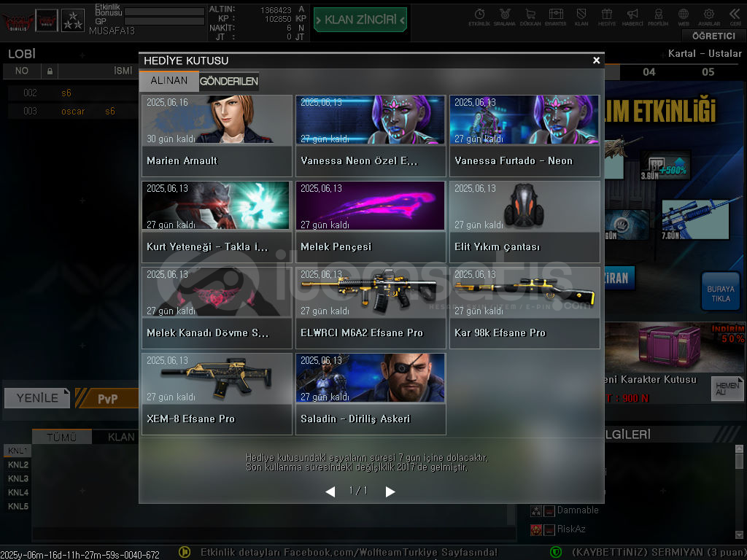The image size is (747, 560).
Task: Click the Öğretici button
Action: pos(713,36)
